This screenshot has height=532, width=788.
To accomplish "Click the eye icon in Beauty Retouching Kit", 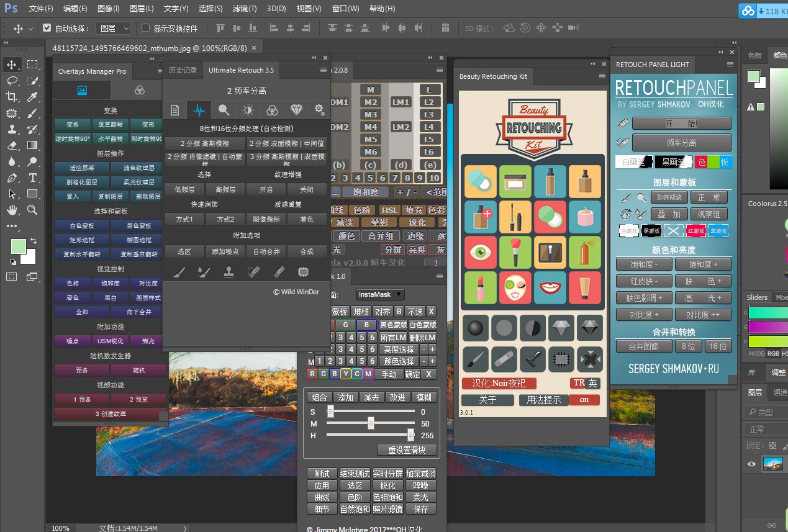I will [x=480, y=252].
